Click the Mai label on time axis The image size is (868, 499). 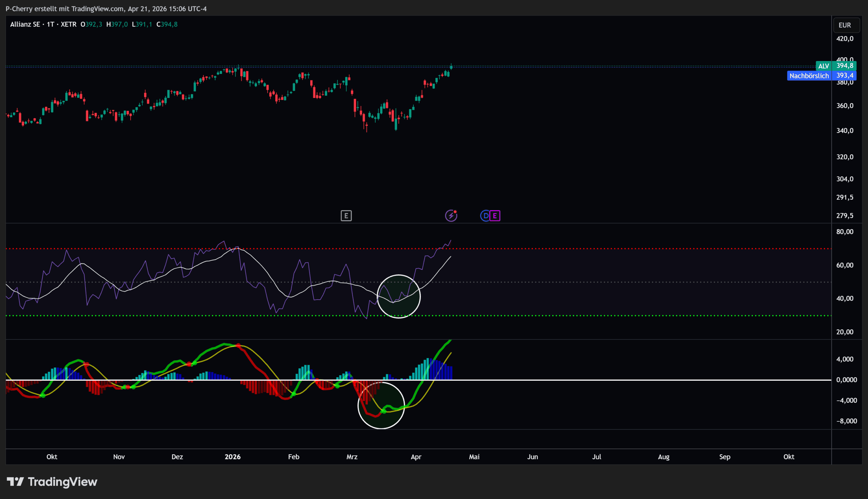click(474, 457)
